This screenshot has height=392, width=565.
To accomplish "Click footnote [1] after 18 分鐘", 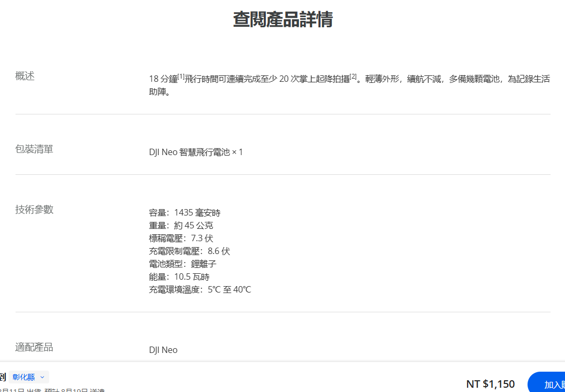I will click(181, 76).
